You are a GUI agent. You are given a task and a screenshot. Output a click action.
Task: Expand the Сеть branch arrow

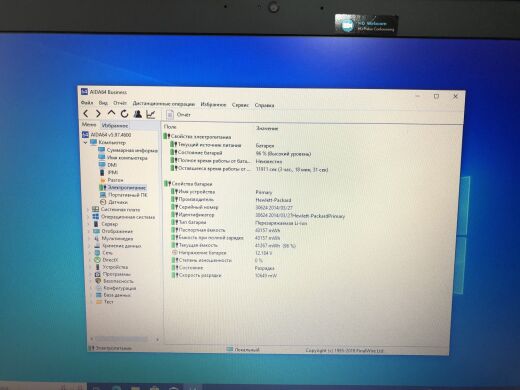[90, 253]
